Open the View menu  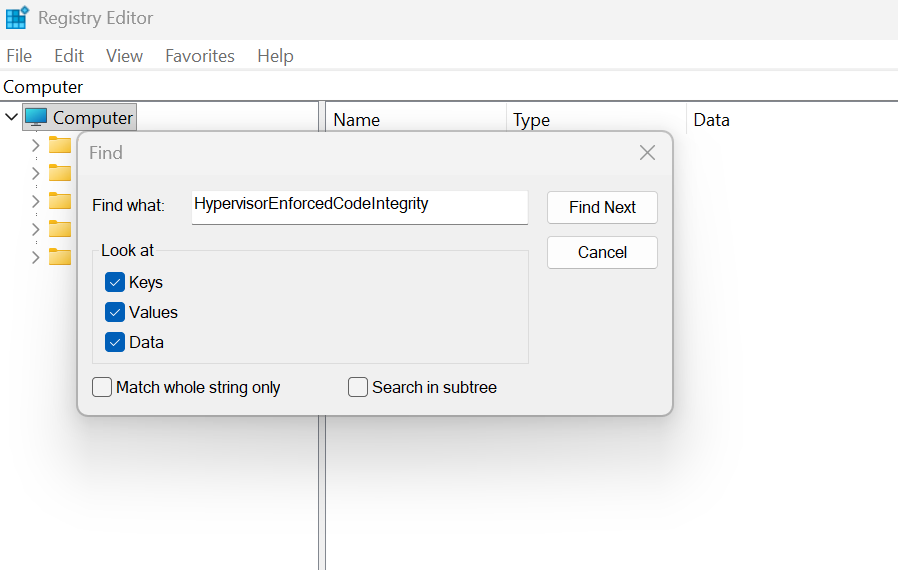click(x=124, y=56)
